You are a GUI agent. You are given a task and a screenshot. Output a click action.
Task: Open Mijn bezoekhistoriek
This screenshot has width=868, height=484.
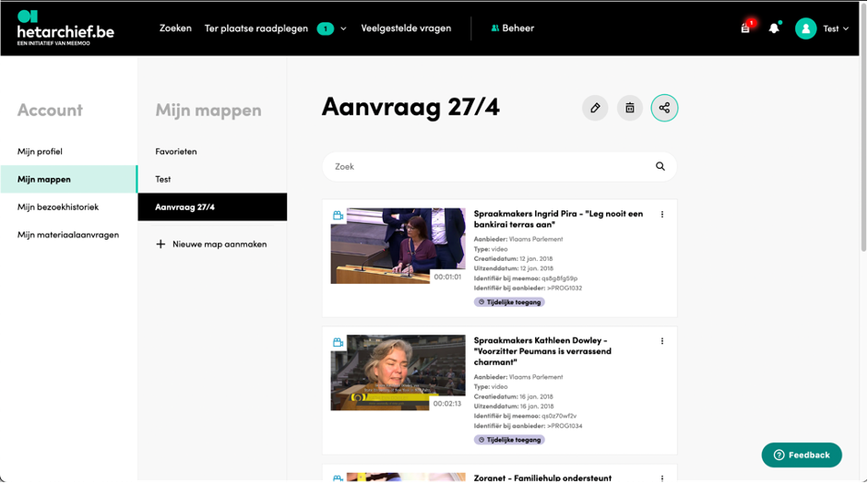(58, 207)
